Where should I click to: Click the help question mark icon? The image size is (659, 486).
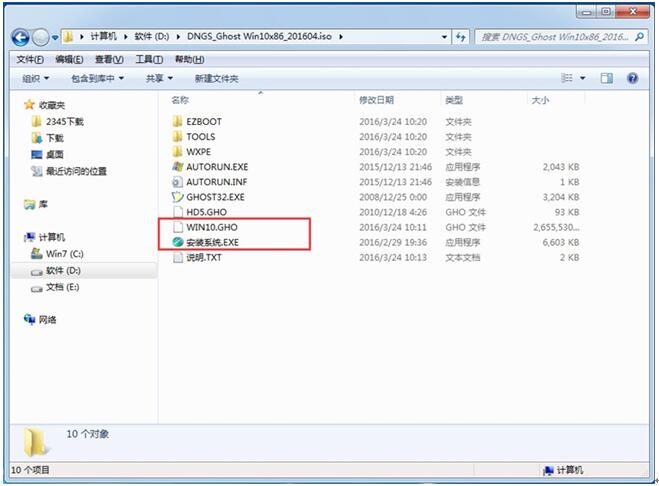click(x=632, y=78)
